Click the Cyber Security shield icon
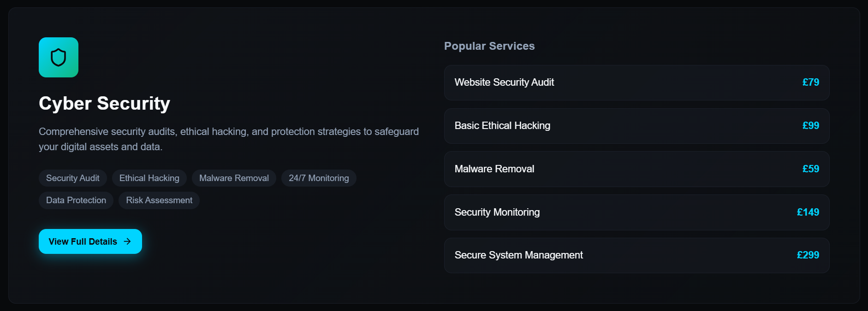 point(58,57)
